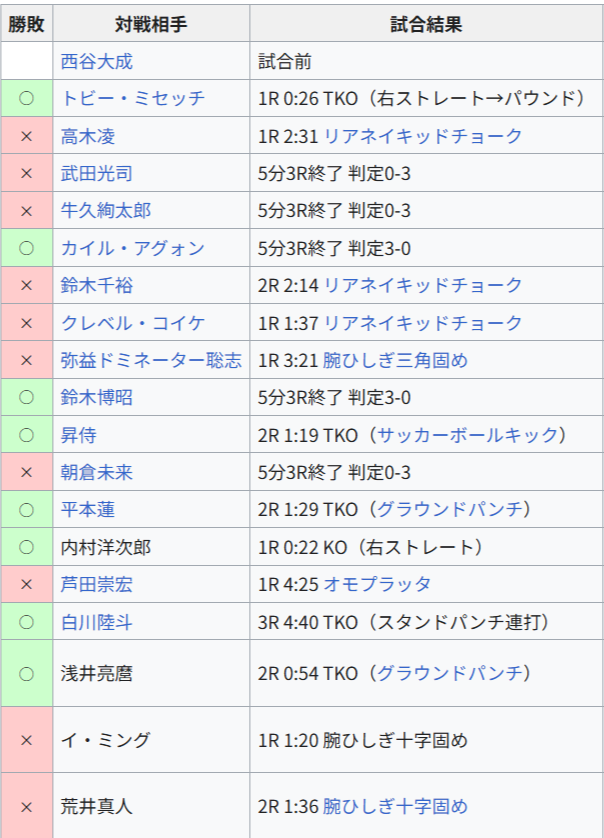Image resolution: width=604 pixels, height=838 pixels.
Task: Open 弥益ドミネーター聡志 link
Action: [x=151, y=360]
